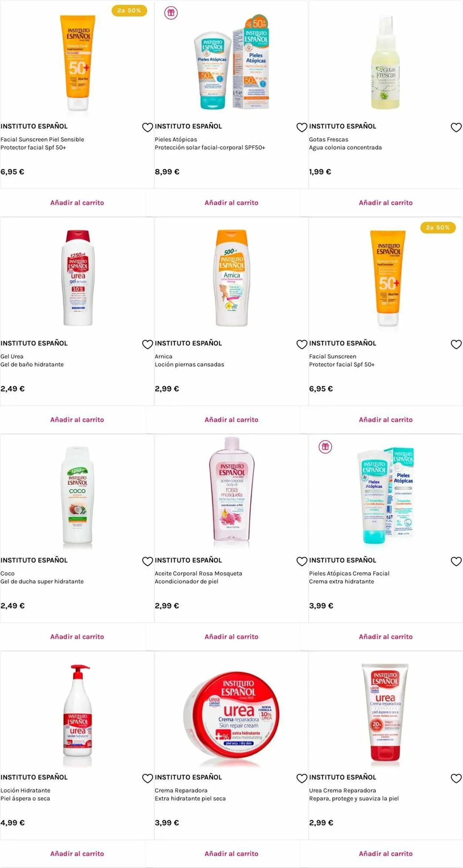This screenshot has height=868, width=463.
Task: Click heart icon for Urea Crema Reparadora
Action: (456, 778)
